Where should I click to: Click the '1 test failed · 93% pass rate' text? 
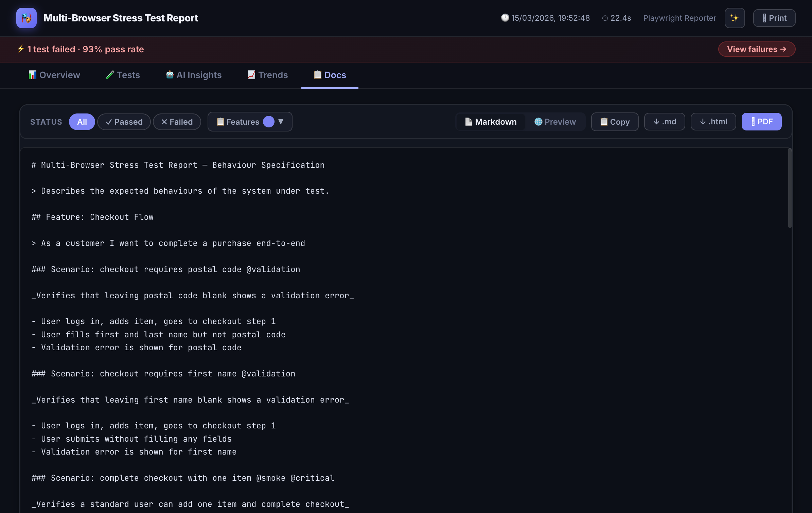86,49
